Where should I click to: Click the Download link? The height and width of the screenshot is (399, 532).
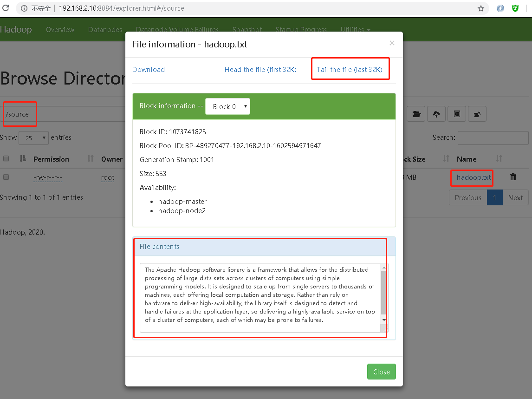(x=149, y=70)
